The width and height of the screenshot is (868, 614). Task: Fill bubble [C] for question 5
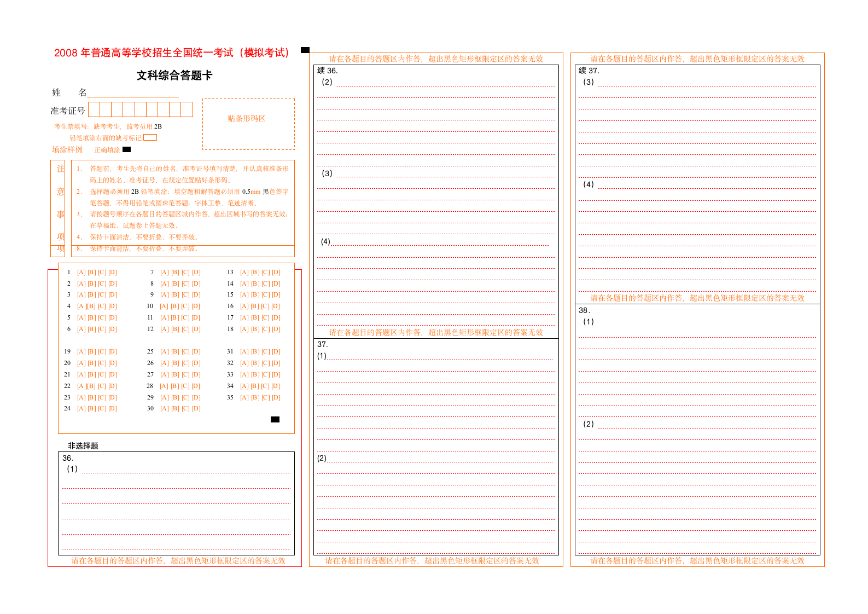(102, 317)
